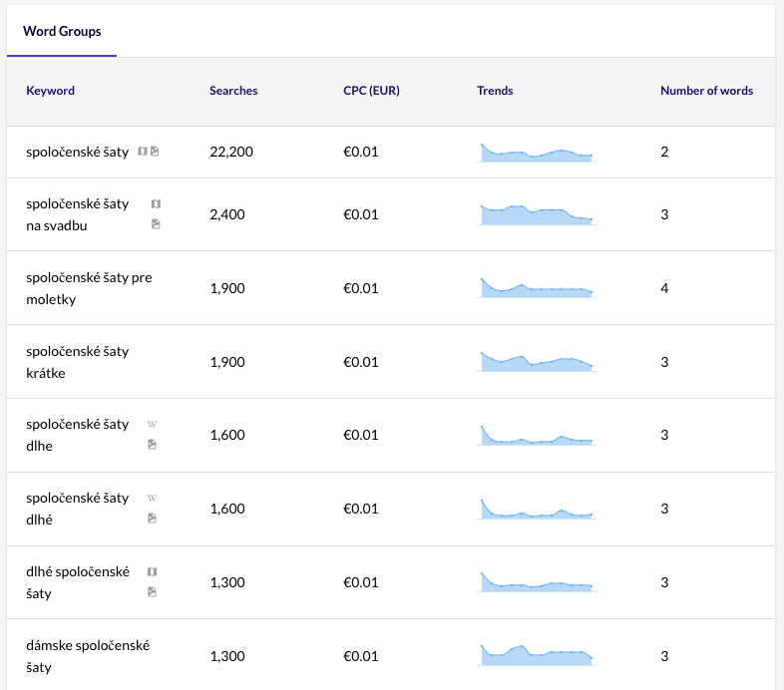Sort by the Searches column header
The image size is (784, 690).
[x=233, y=91]
